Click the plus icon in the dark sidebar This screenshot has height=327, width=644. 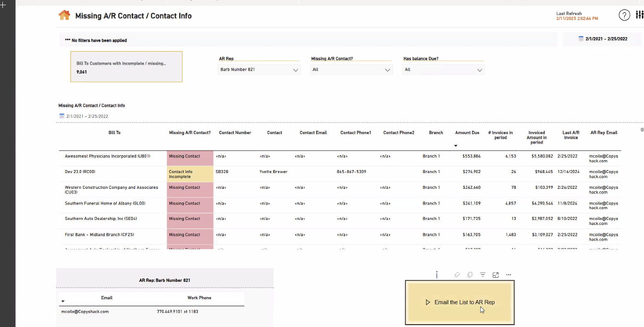click(3, 5)
